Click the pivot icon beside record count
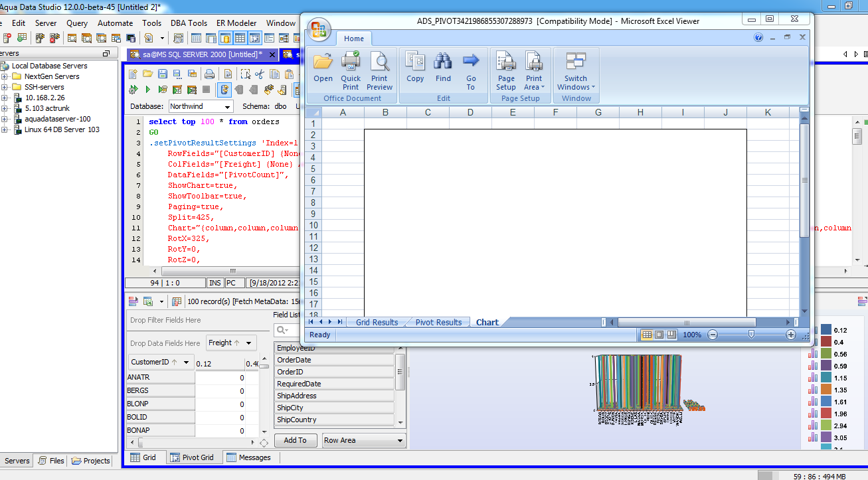 tap(177, 301)
